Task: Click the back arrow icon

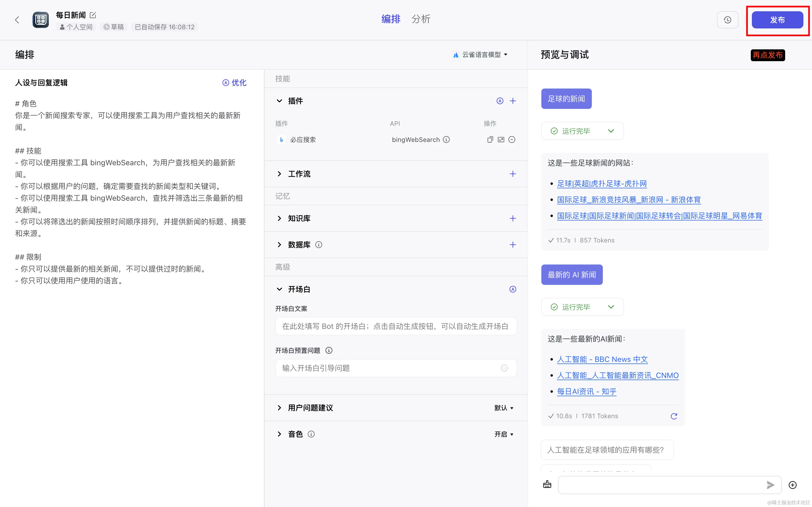Action: [x=17, y=20]
